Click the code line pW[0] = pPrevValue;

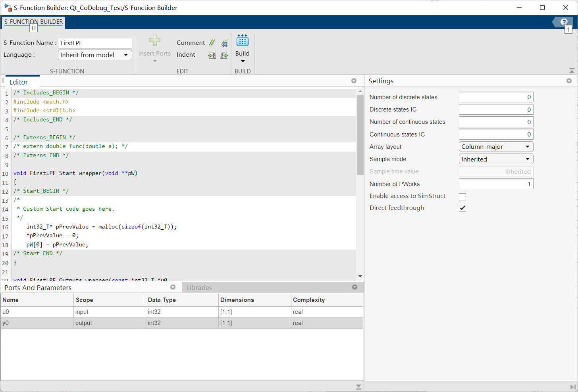point(58,245)
